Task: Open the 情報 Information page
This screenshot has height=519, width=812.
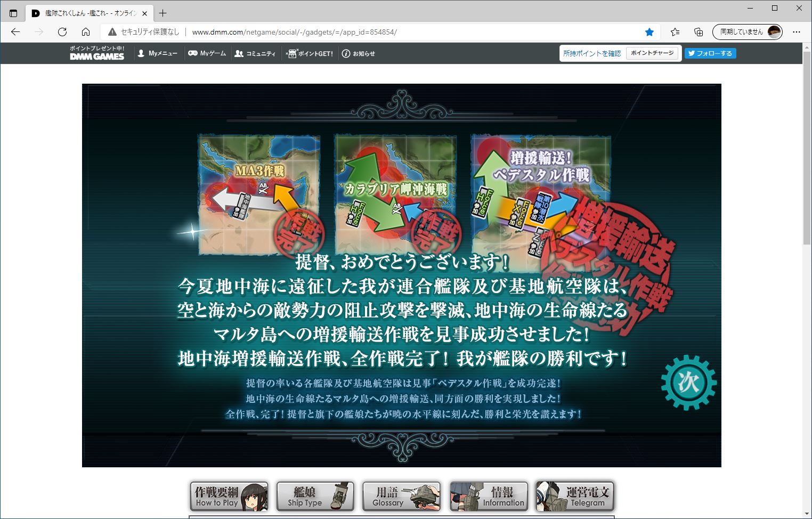Action: (x=488, y=496)
